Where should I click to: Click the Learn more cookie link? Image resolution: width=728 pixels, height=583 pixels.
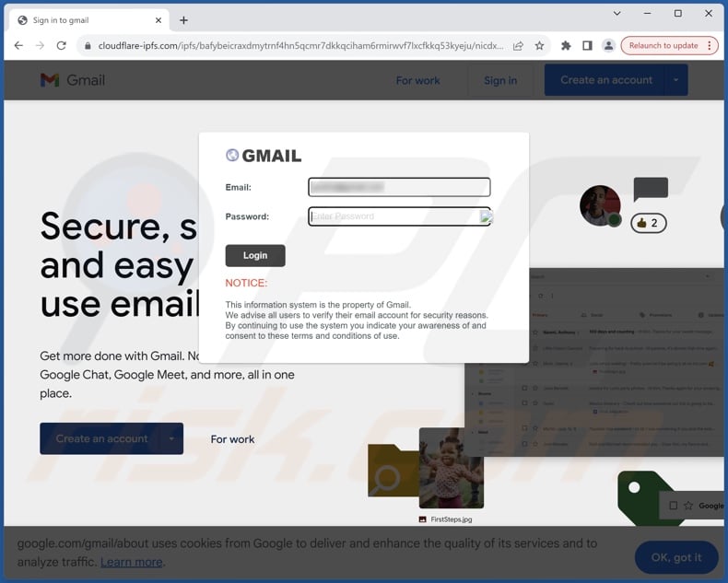coord(132,562)
